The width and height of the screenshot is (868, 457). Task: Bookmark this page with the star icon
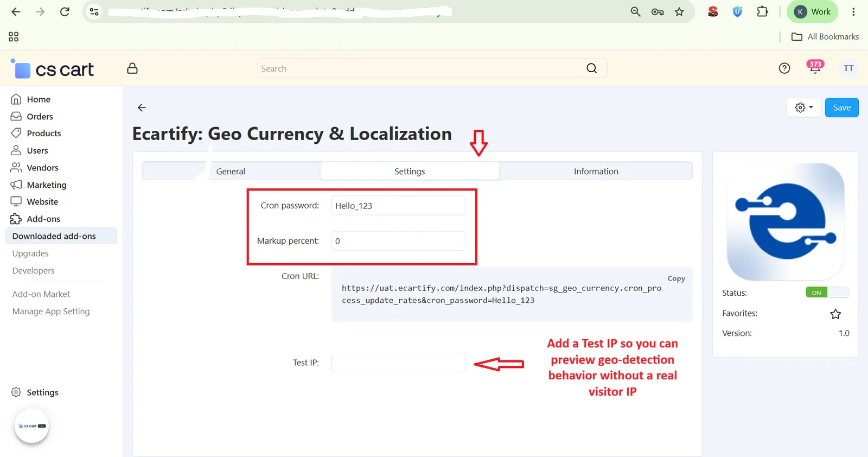(679, 11)
